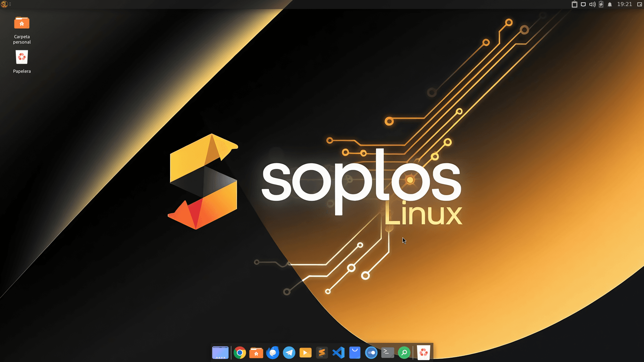Show the desktop from the dock
This screenshot has width=644, height=362.
(x=220, y=353)
